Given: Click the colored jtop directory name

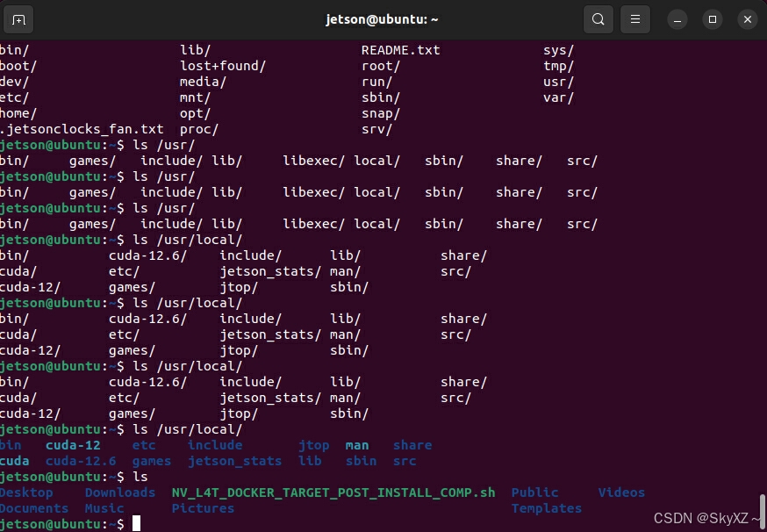Looking at the screenshot, I should [x=313, y=445].
